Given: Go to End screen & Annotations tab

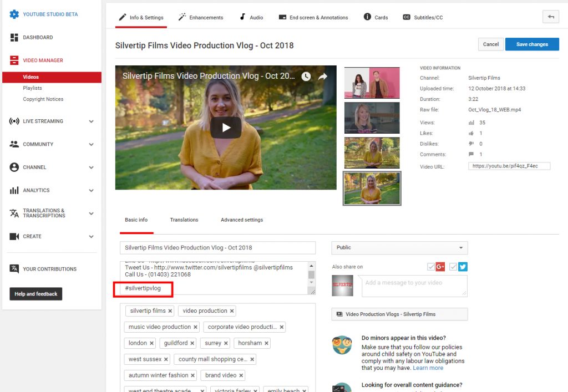Looking at the screenshot, I should point(313,17).
